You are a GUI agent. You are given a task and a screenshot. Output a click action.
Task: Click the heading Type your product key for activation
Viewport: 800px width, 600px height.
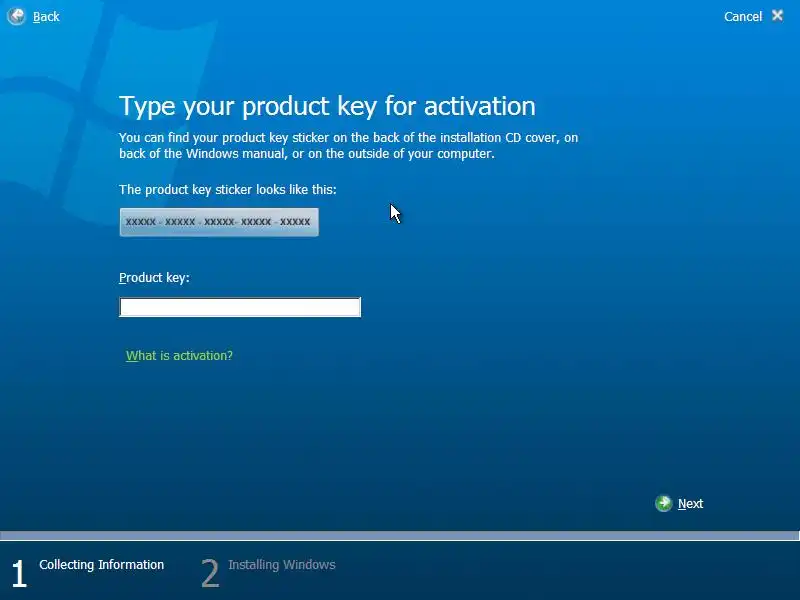tap(327, 106)
